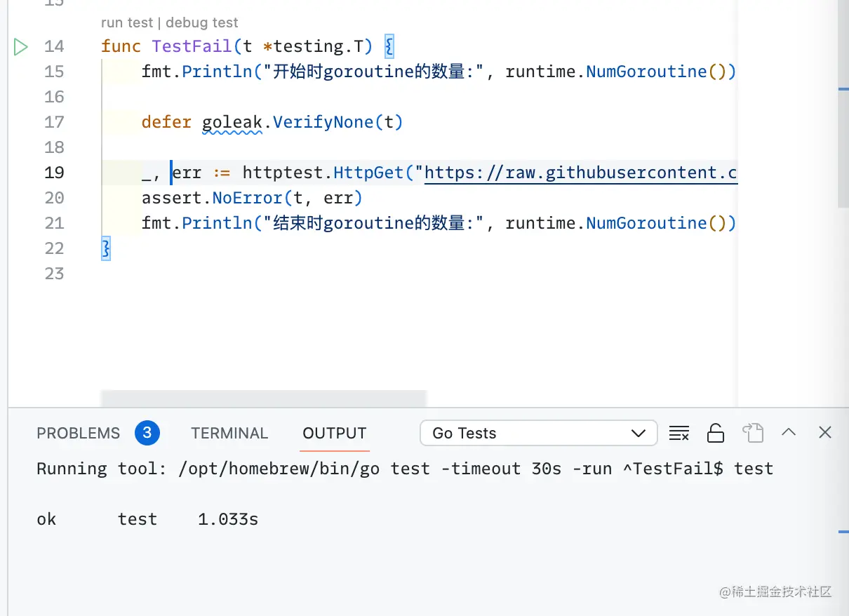Click the editor vertical scrollbar thumb
The width and height of the screenshot is (849, 616).
point(843,104)
